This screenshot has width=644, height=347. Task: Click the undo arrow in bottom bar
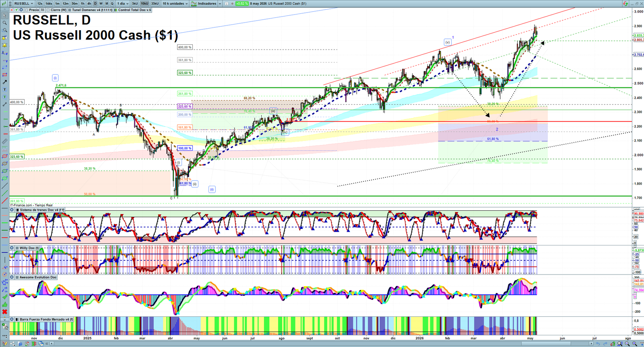(x=598, y=344)
